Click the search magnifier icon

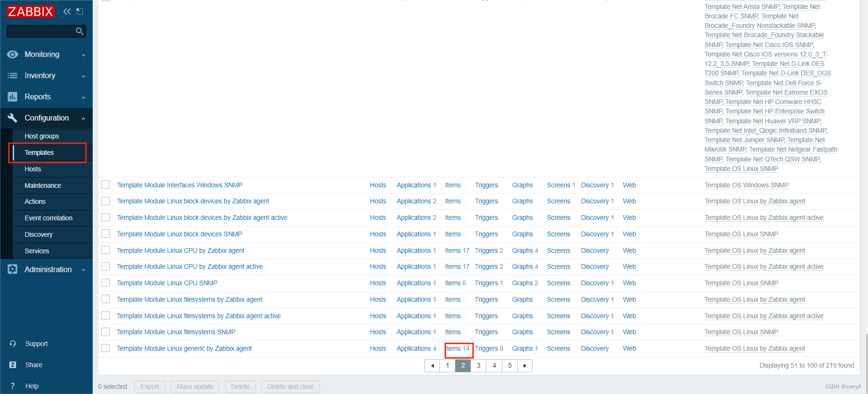(x=80, y=31)
